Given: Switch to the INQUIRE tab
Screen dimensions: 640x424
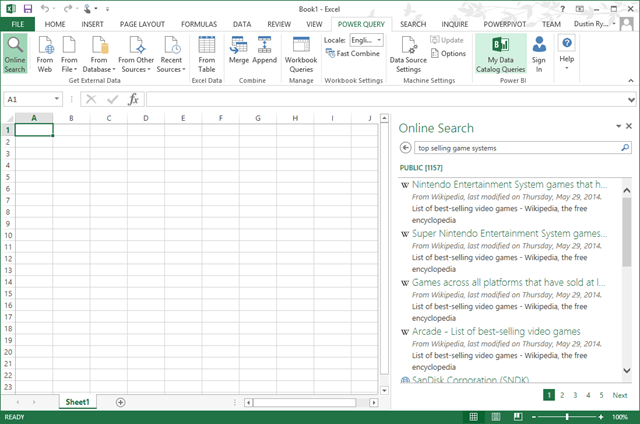Looking at the screenshot, I should (455, 24).
